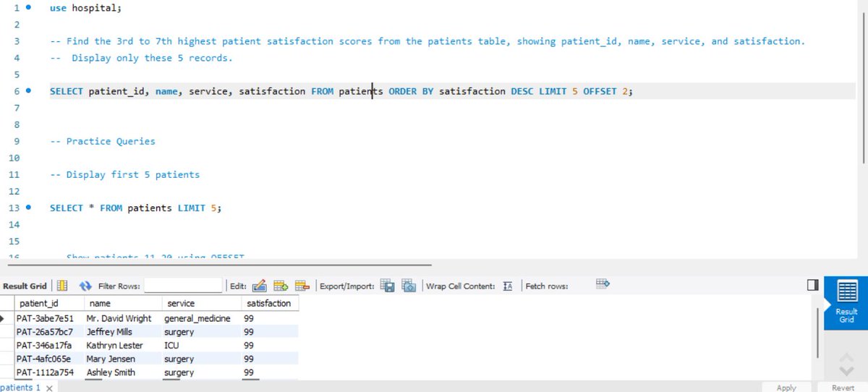Viewport: 868px width, 392px height.
Task: Expand the down chevron below Result Grid
Action: click(846, 370)
